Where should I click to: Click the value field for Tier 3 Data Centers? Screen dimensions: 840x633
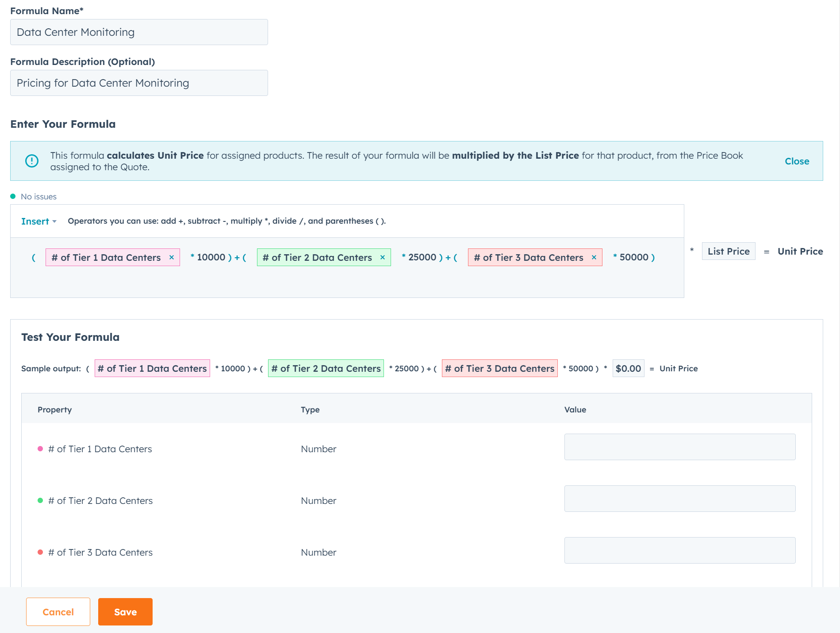[x=679, y=550]
